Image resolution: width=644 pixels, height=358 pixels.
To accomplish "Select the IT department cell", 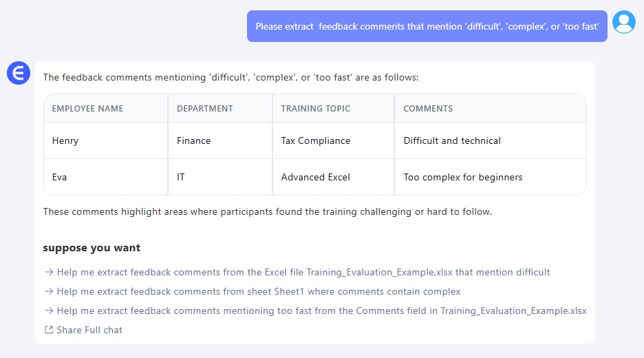I will 181,178.
